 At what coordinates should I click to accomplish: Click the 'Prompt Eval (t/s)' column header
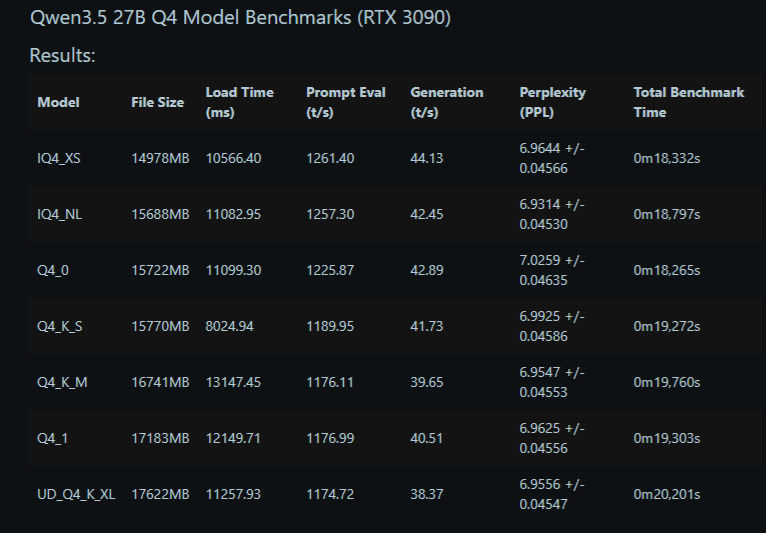[x=345, y=102]
